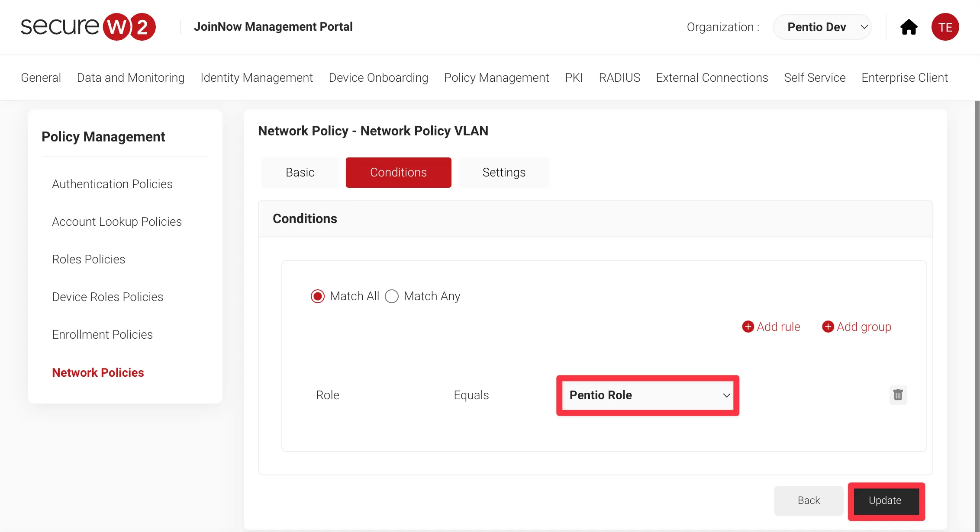Open the Device Onboarding menu

click(378, 77)
